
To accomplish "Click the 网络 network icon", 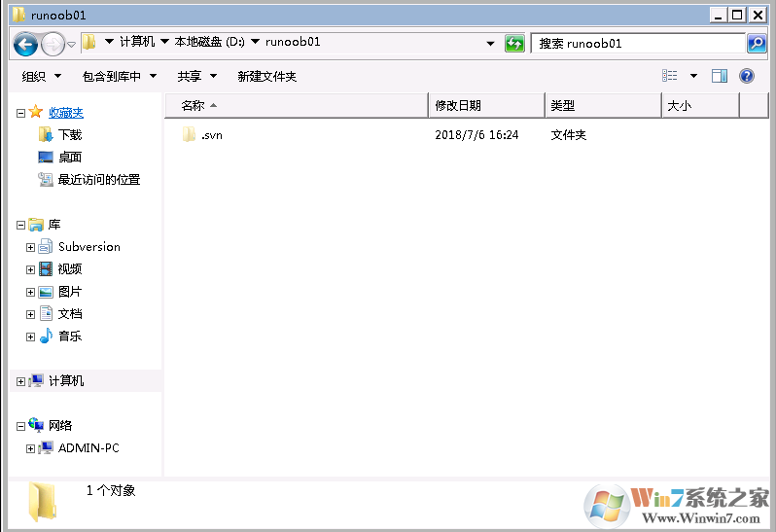I will pyautogui.click(x=36, y=425).
